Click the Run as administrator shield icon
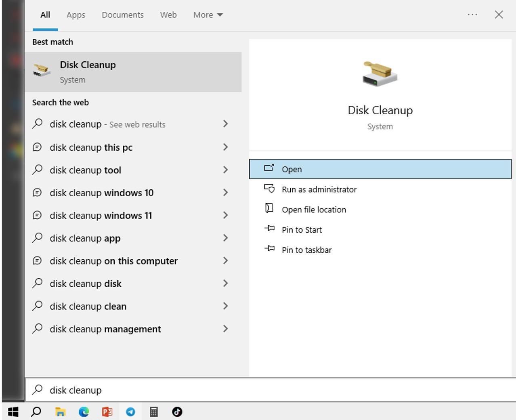This screenshot has width=516, height=420. click(269, 189)
